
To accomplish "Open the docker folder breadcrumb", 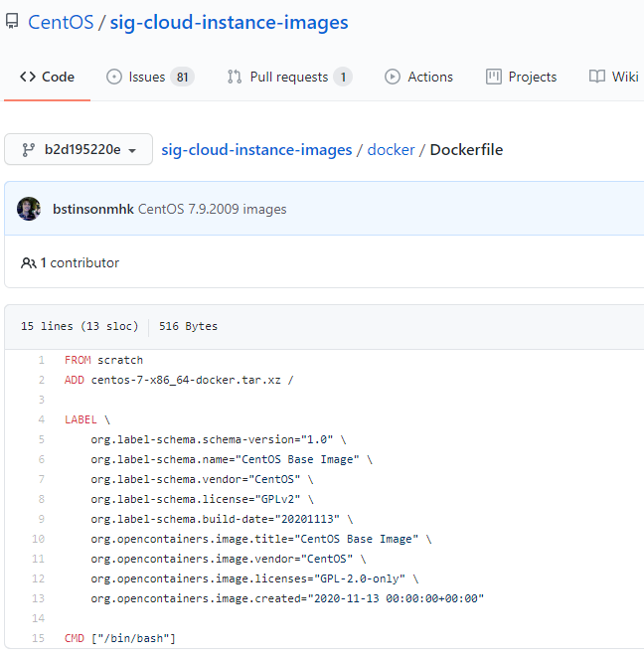I will point(391,150).
